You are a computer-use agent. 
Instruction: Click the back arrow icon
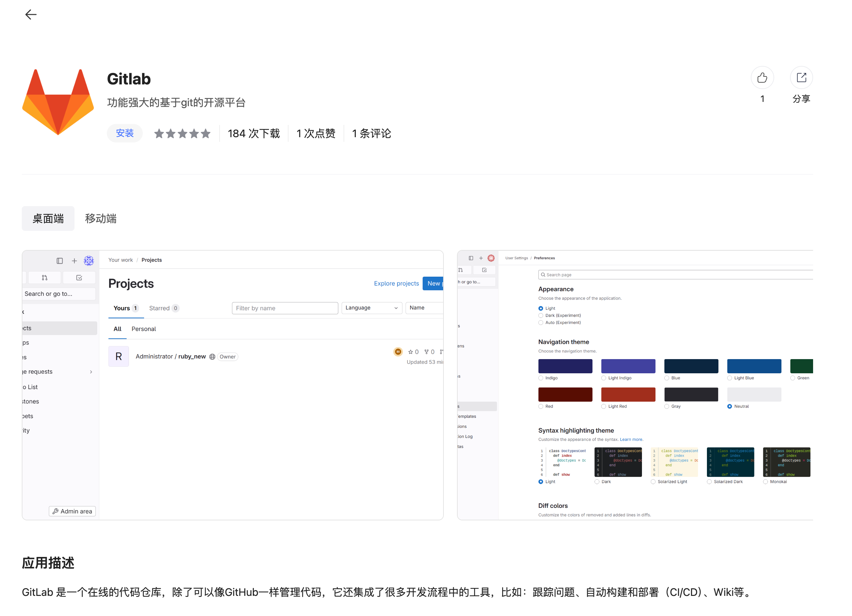(x=31, y=15)
